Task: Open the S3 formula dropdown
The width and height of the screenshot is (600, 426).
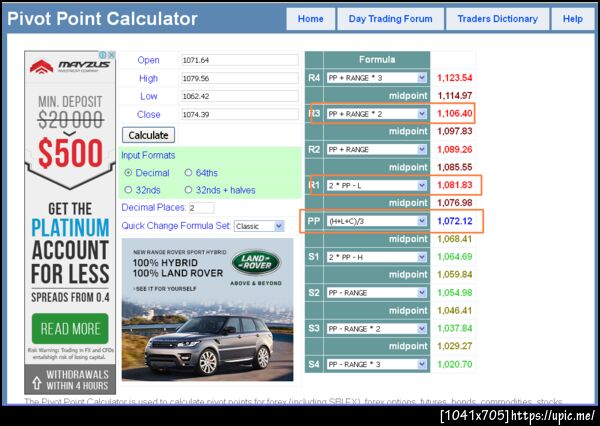Action: [377, 329]
